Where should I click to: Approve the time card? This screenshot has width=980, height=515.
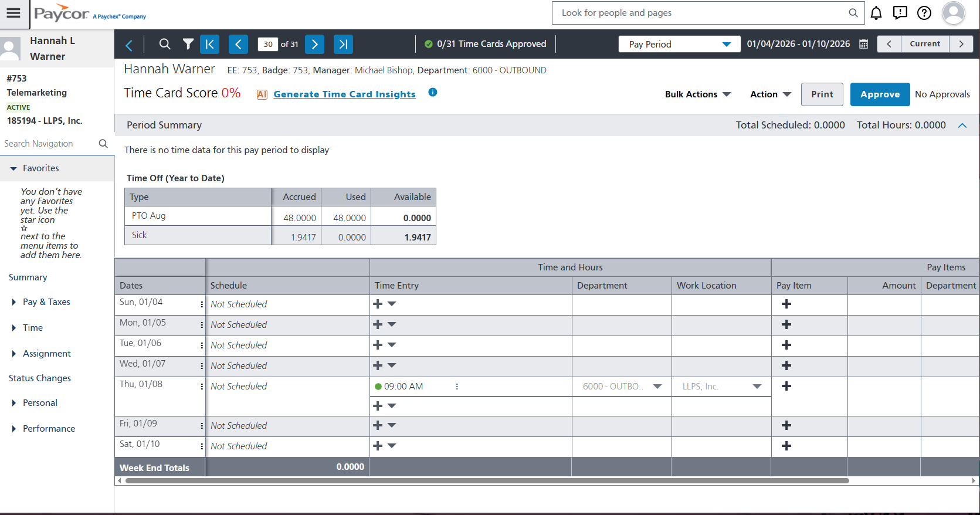click(880, 94)
